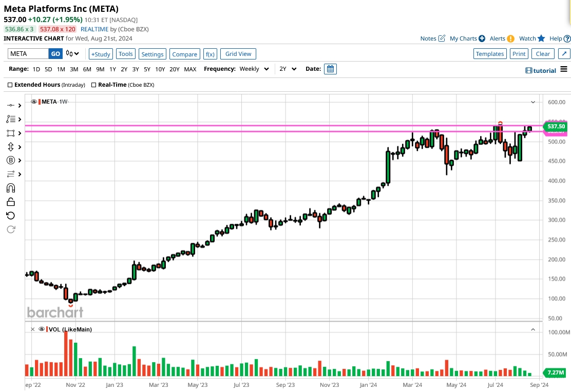The height and width of the screenshot is (392, 571).
Task: Open the f(x) expressions button
Action: click(x=210, y=54)
